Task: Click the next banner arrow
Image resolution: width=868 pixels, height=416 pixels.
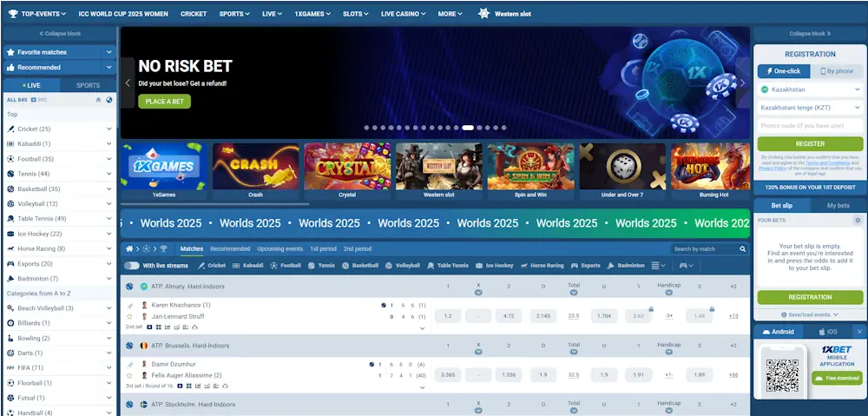Action: click(743, 83)
